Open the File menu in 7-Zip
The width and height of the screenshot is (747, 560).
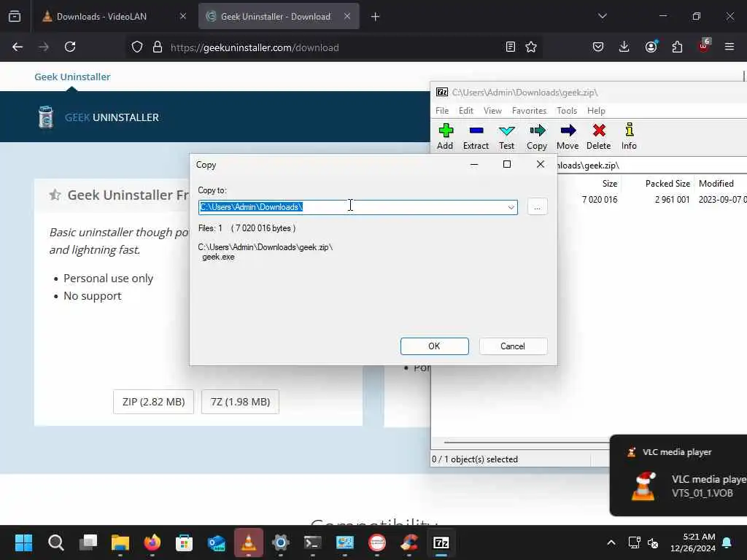click(442, 111)
